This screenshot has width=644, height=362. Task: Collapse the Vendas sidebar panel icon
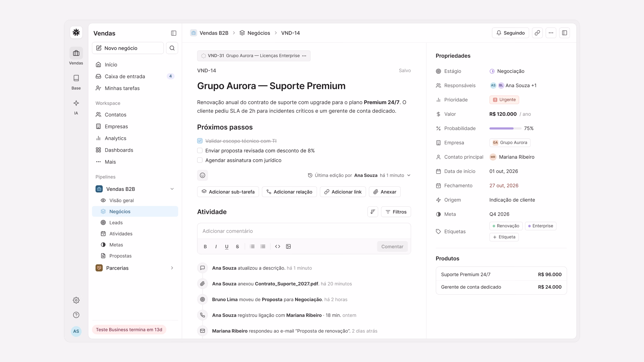(174, 33)
